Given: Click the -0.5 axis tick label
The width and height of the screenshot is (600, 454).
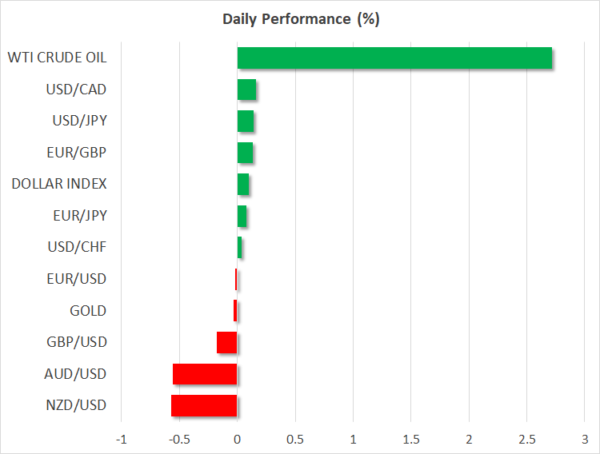Looking at the screenshot, I should (178, 439).
